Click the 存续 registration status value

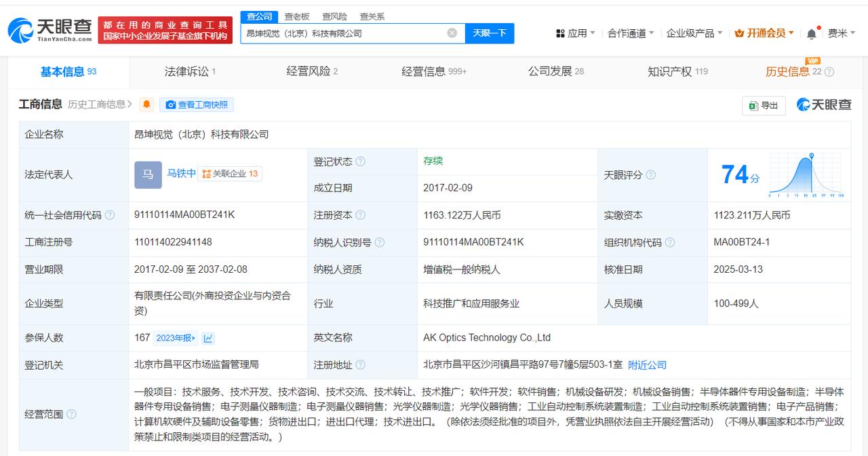pos(433,161)
